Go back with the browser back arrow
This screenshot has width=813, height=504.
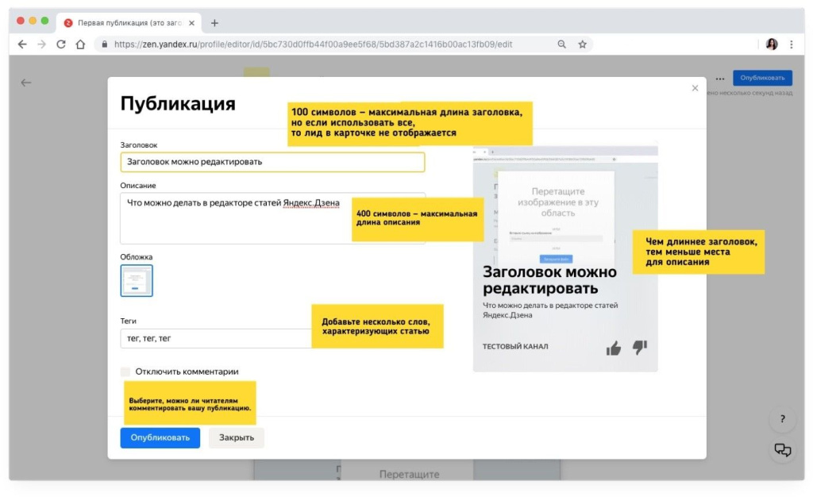point(22,44)
